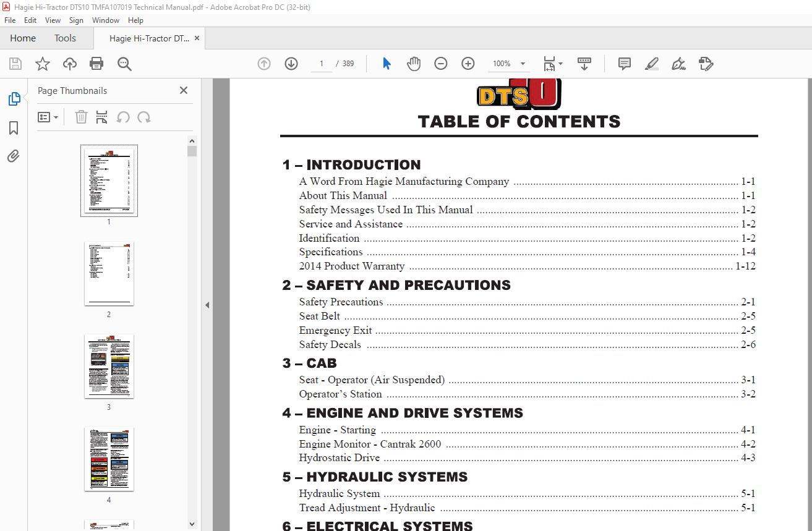
Task: Click 'About This Manual' contents entry
Action: click(343, 196)
